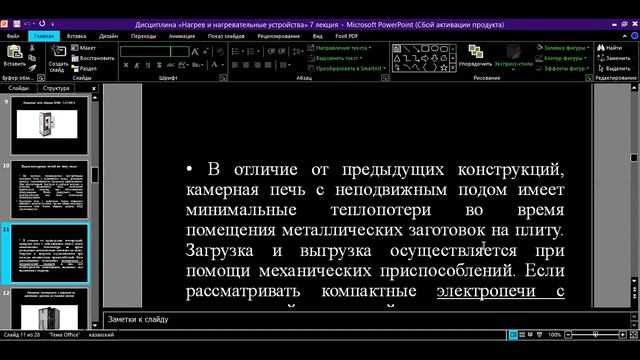Viewport: 640px width, 360px height.
Task: Open the Align Text (Выровнять текст) dropdown
Action: point(335,58)
